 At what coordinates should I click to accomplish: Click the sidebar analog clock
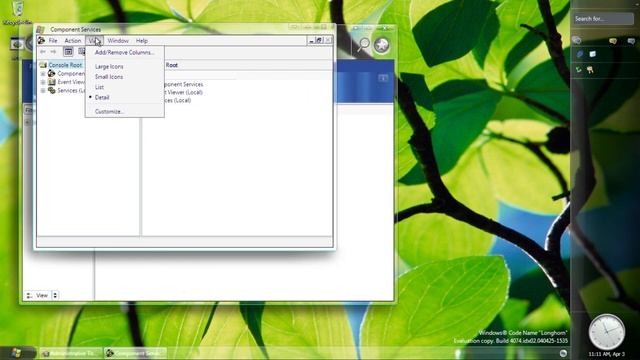tap(607, 332)
